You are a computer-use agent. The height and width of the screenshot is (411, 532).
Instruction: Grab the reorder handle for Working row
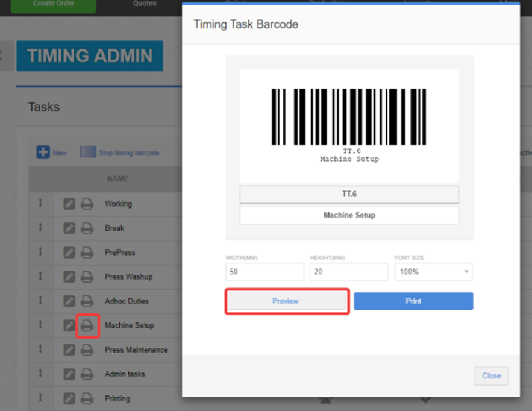[x=40, y=203]
